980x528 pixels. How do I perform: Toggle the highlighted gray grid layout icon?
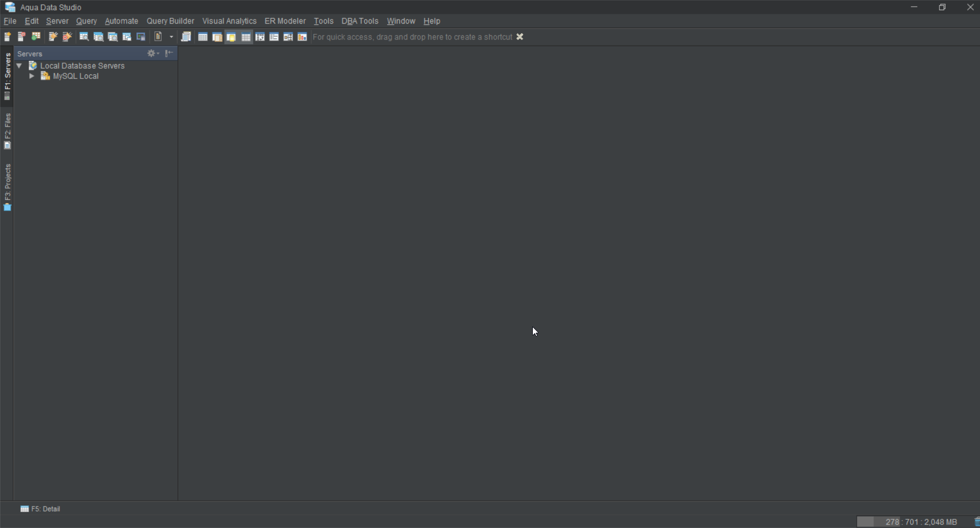(x=246, y=37)
